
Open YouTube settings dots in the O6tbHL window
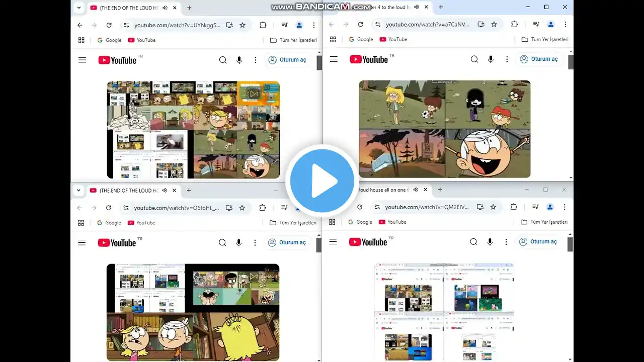coord(255,243)
